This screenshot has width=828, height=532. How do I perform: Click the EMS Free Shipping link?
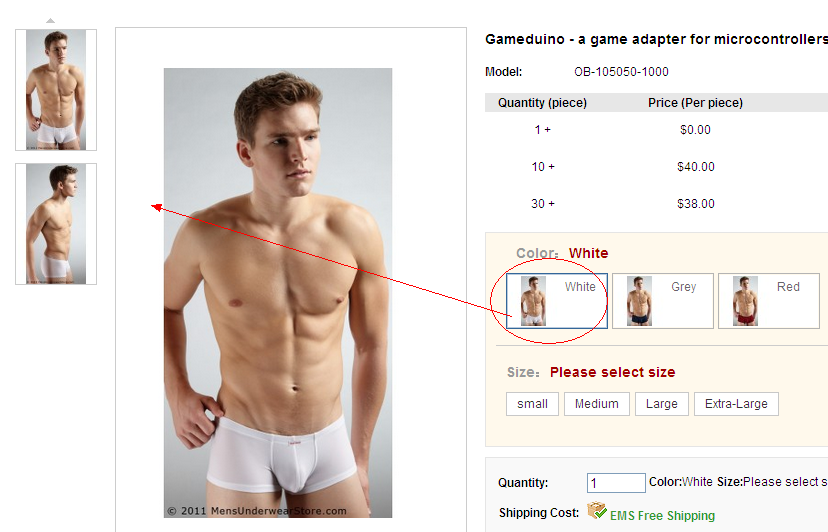[x=662, y=516]
